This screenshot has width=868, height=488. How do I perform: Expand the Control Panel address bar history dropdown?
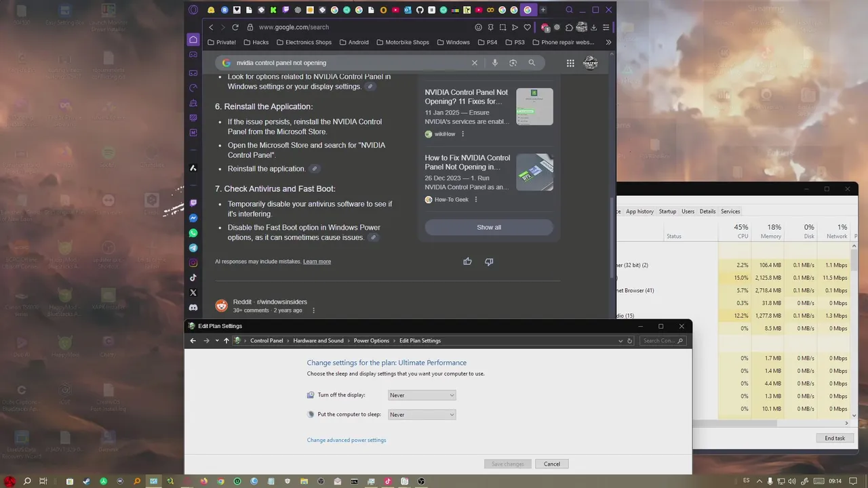coord(620,341)
